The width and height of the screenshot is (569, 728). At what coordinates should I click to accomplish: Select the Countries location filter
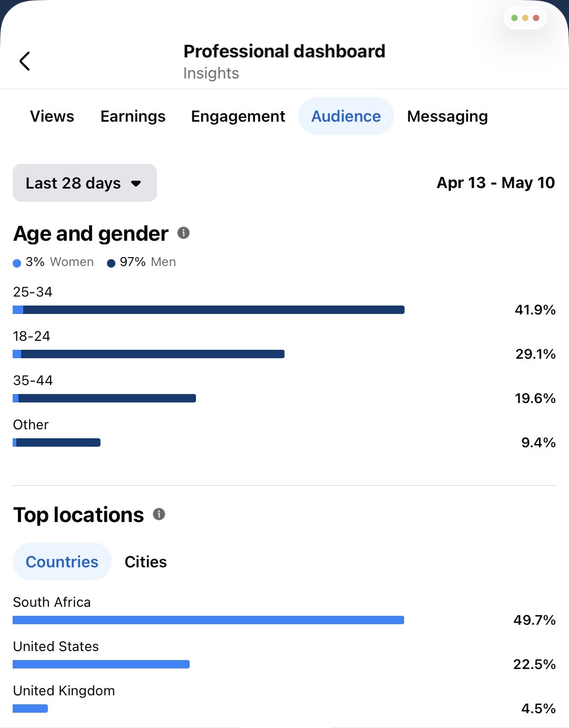62,562
